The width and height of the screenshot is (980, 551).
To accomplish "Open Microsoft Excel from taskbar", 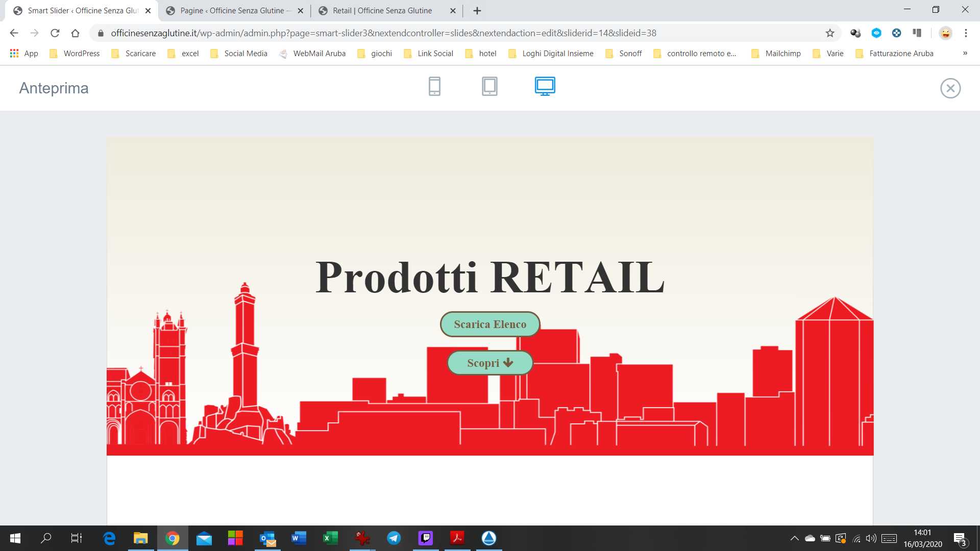I will 331,538.
